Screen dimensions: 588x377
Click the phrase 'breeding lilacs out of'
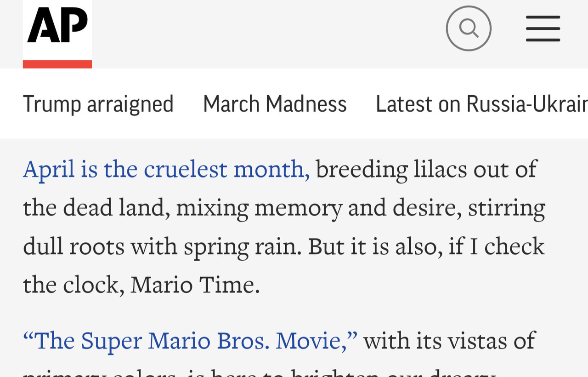tap(426, 169)
